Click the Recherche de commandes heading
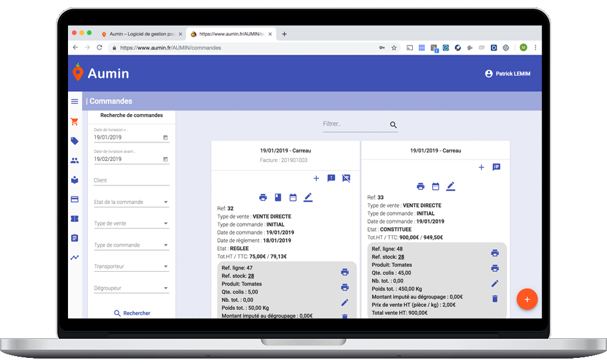 click(x=132, y=115)
